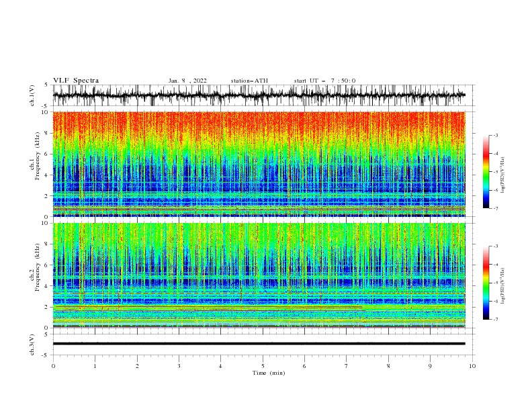This screenshot has width=532, height=411.
Task: Click the "-5" tick on ch.2 colorbar
Action: (x=496, y=283)
